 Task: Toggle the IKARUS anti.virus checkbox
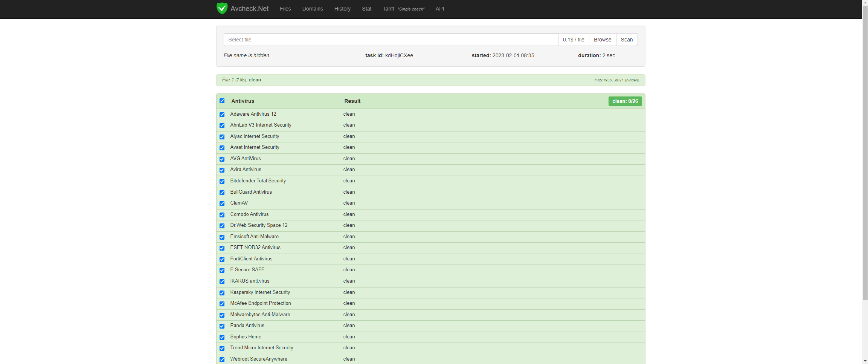click(222, 281)
